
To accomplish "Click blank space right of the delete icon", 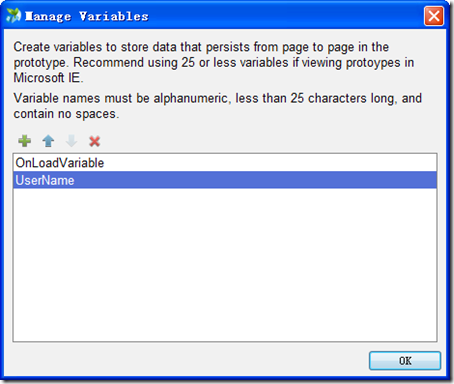I will click(267, 141).
